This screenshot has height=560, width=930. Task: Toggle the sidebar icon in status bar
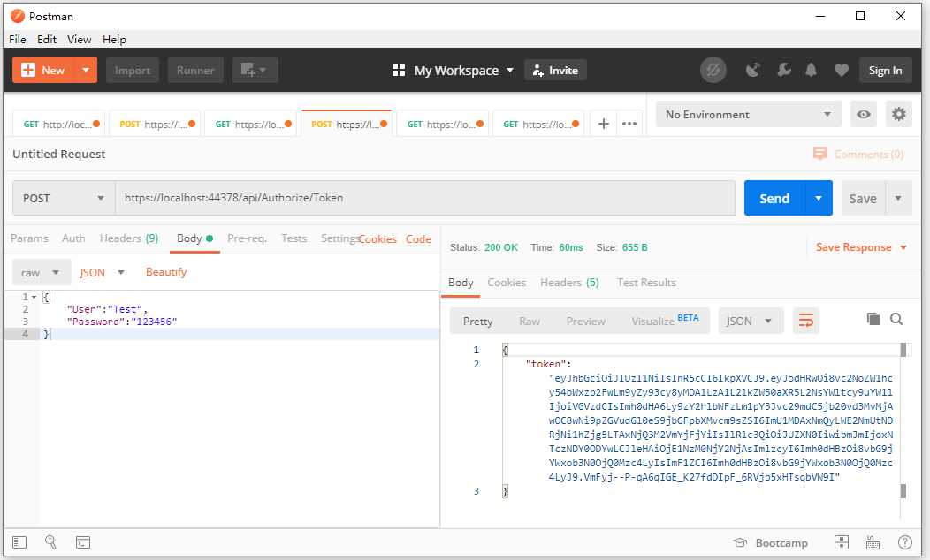(19, 542)
